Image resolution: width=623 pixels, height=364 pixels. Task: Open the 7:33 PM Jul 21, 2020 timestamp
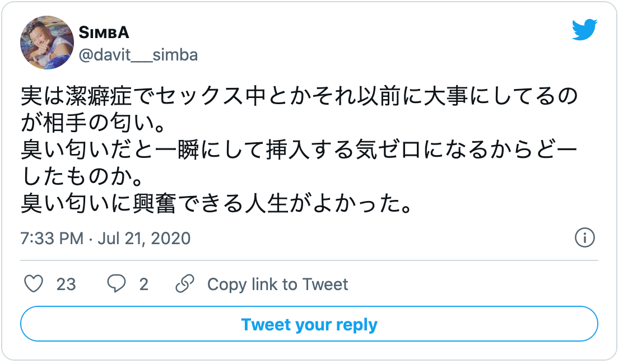[106, 238]
